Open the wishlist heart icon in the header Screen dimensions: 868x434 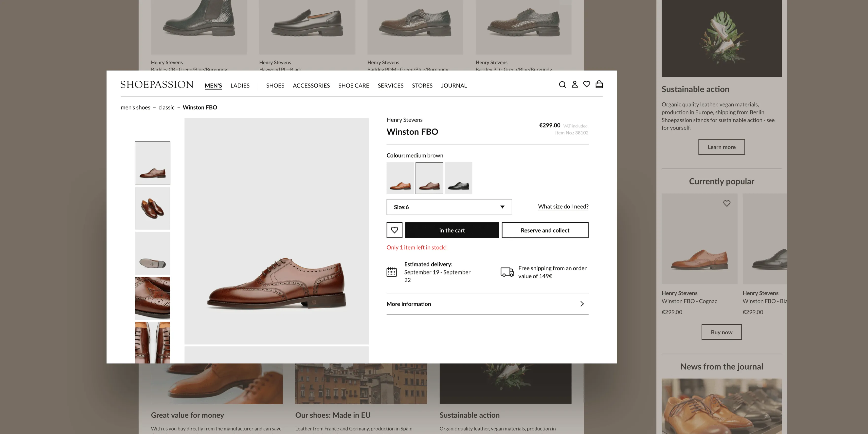[x=587, y=85]
